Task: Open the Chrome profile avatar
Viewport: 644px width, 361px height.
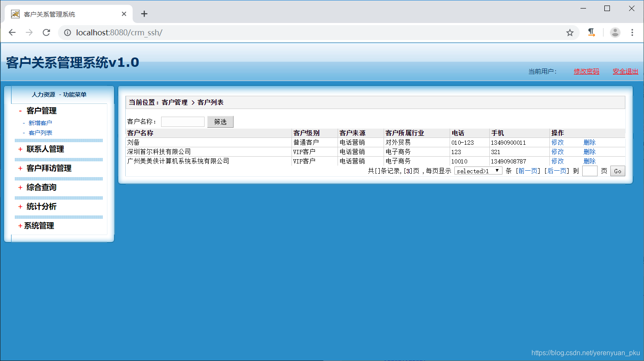Action: coord(615,32)
